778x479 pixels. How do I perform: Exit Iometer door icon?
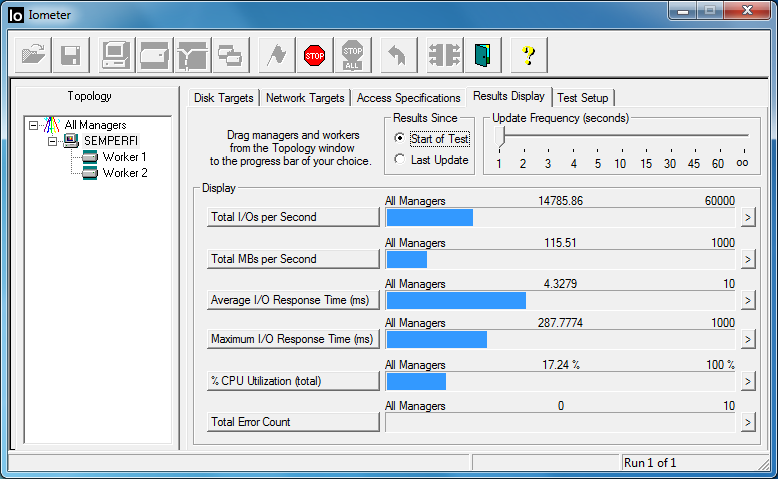pyautogui.click(x=482, y=55)
